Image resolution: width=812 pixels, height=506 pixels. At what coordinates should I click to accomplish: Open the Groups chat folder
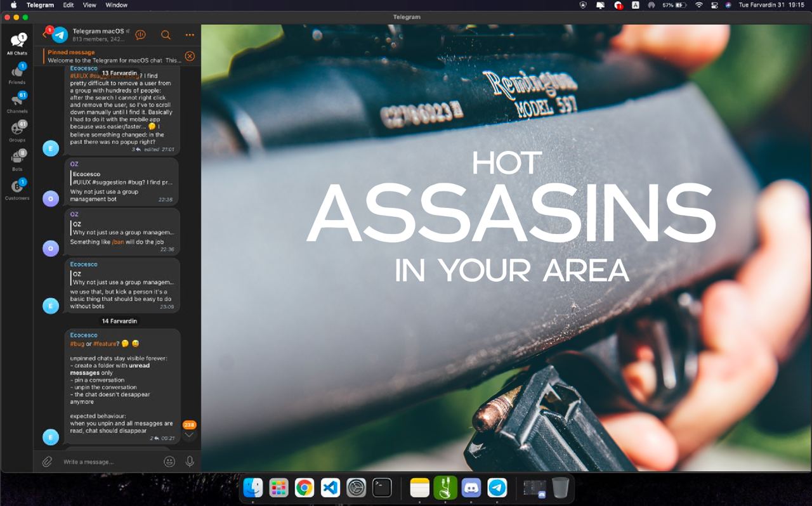(x=17, y=131)
